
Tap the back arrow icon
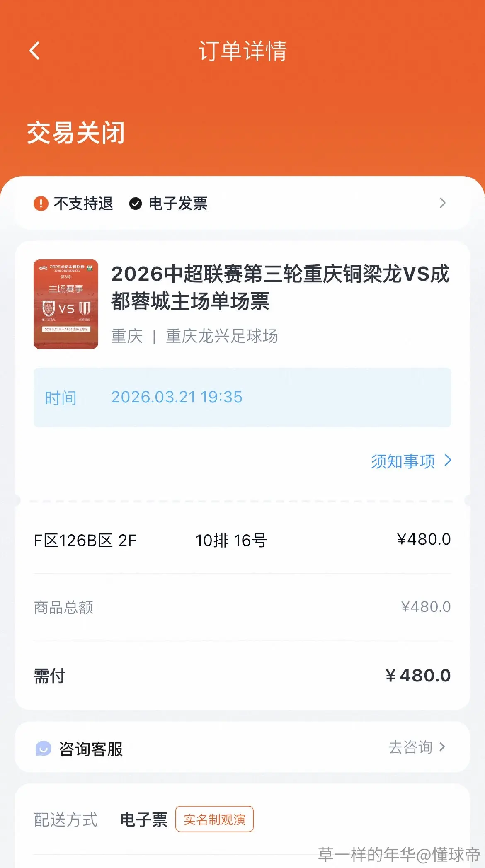tap(35, 51)
